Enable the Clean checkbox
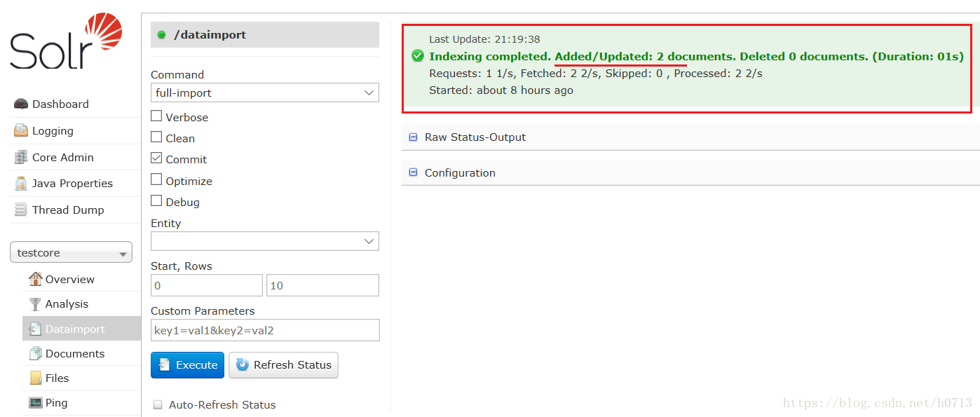The width and height of the screenshot is (980, 417). pyautogui.click(x=156, y=137)
